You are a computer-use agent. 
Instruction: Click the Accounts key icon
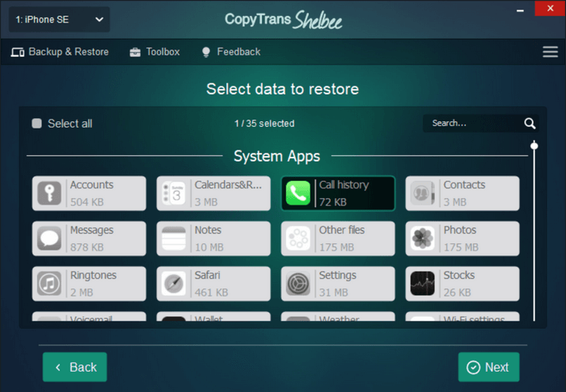tap(49, 193)
